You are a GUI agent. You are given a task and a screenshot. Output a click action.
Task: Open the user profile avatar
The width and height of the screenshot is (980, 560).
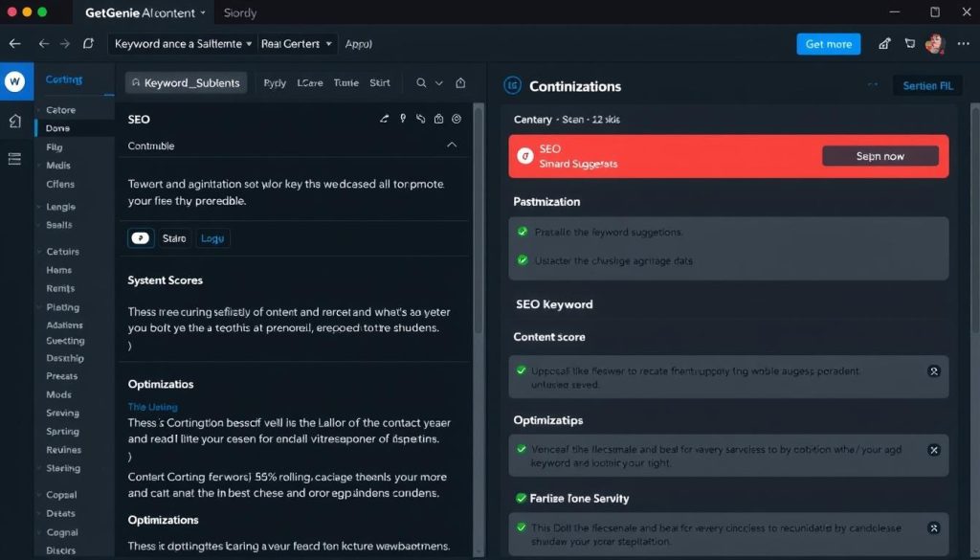[935, 44]
